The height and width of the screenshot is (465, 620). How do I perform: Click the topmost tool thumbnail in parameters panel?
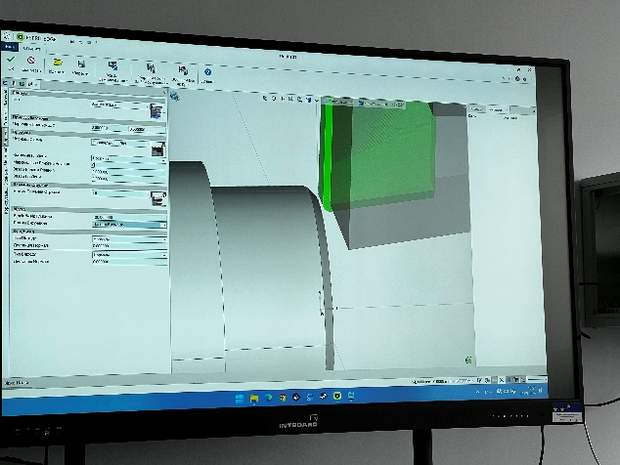(x=157, y=111)
